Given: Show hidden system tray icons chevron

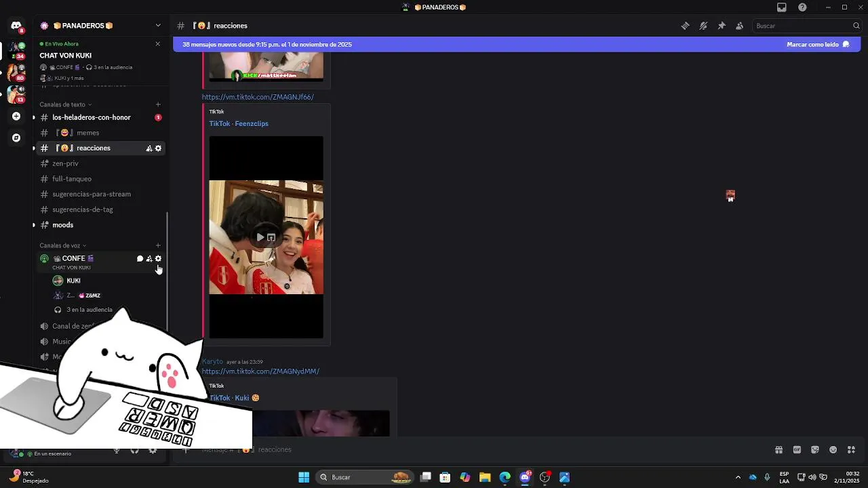Looking at the screenshot, I should tap(738, 477).
